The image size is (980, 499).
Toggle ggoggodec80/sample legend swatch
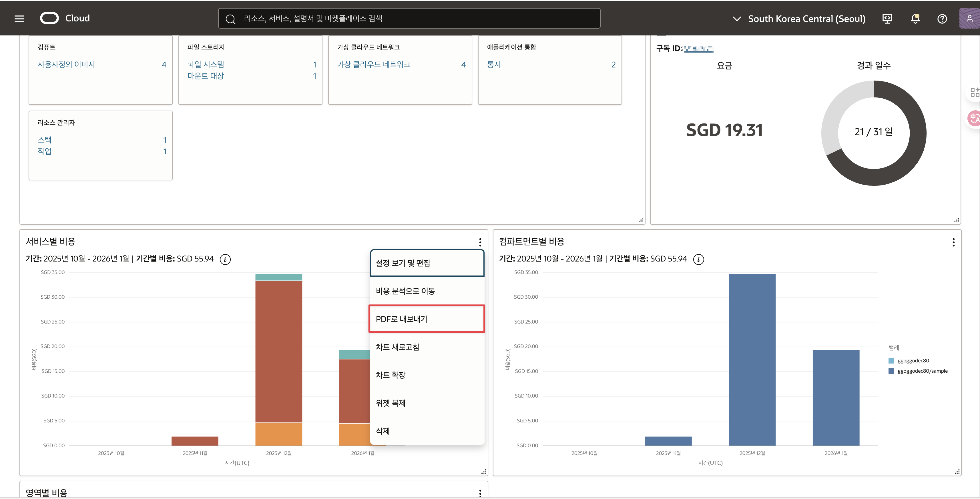(891, 371)
